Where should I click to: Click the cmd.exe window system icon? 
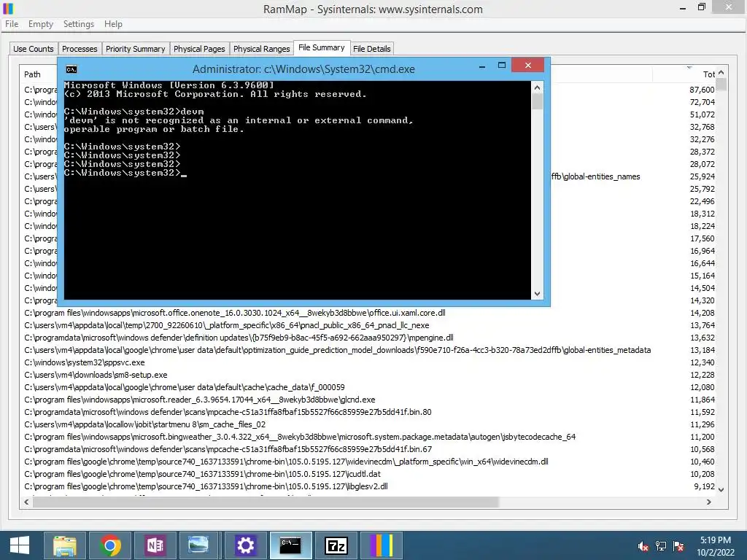[x=71, y=69]
